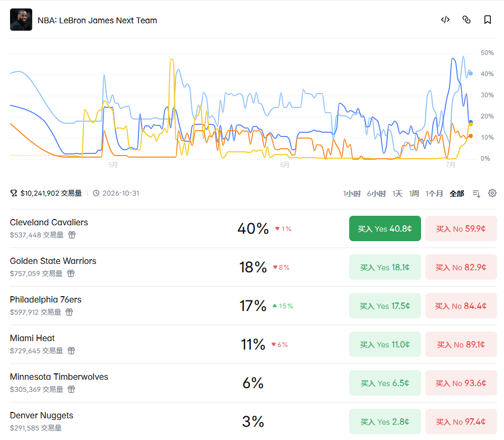Buy No 97.4¢ for Denver Nuggets
This screenshot has width=504, height=440.
click(461, 421)
